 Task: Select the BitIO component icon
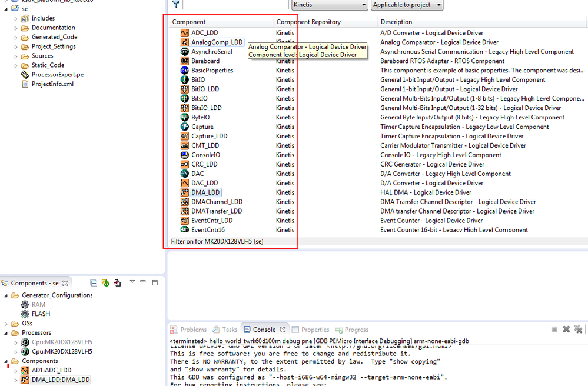tap(184, 80)
